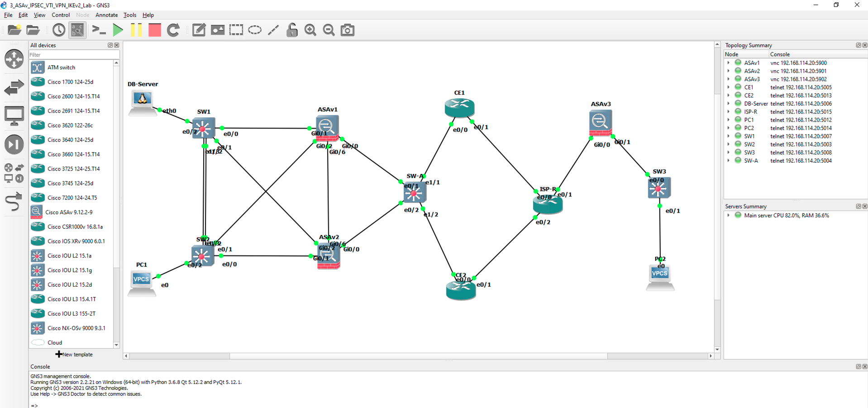This screenshot has height=408, width=868.
Task: Reload all nodes icon
Action: [x=173, y=30]
